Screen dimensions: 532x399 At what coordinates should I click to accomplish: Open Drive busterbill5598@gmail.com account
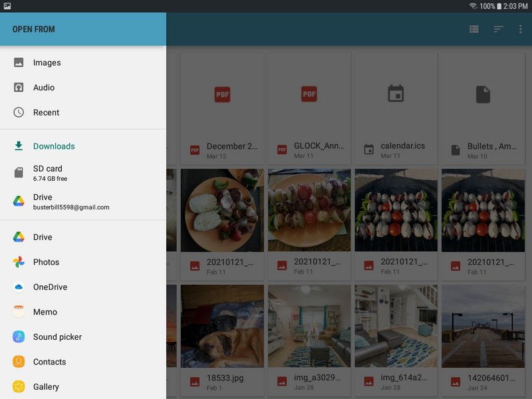coord(83,201)
